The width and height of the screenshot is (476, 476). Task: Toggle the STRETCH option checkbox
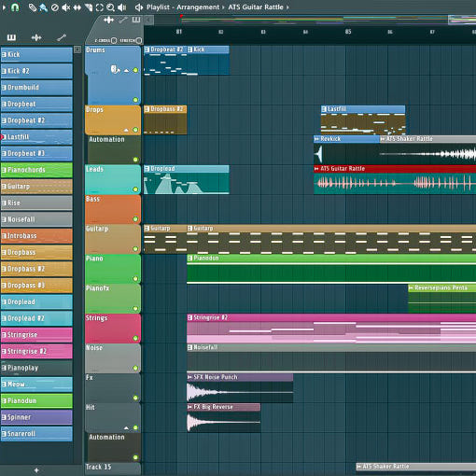139,40
